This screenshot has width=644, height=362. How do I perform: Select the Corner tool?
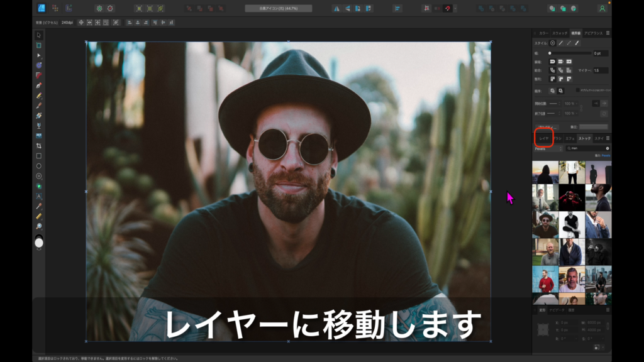pyautogui.click(x=38, y=75)
